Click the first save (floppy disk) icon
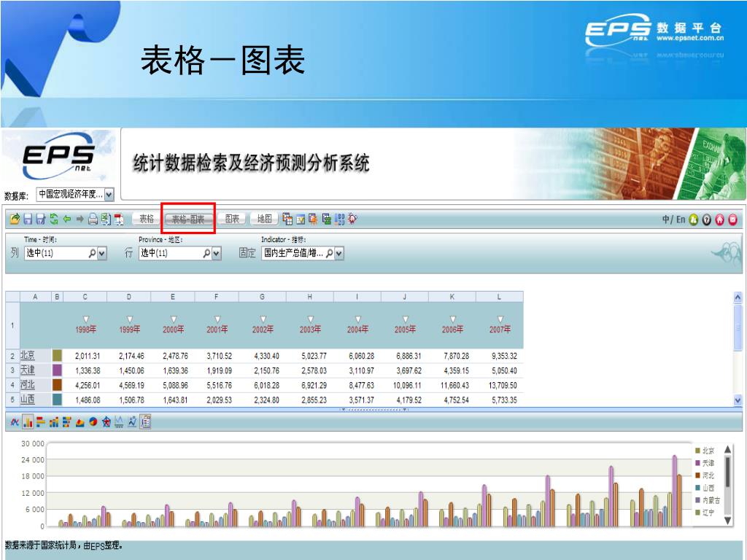Screen dimensions: 747x560 point(28,219)
